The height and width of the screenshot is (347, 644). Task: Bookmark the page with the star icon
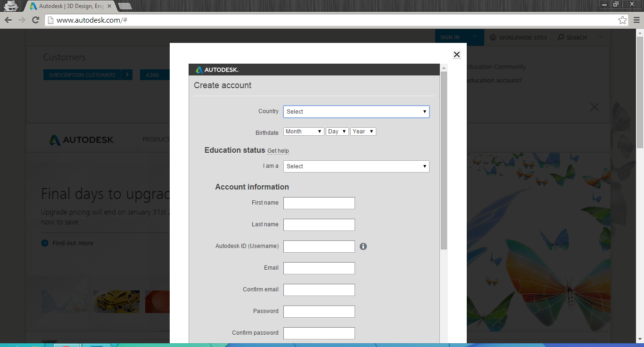tap(623, 20)
